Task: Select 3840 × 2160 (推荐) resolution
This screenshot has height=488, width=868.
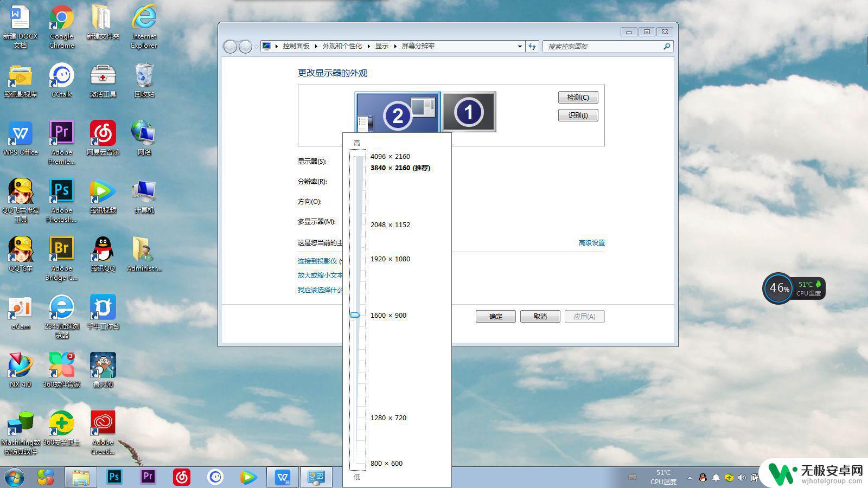Action: pyautogui.click(x=400, y=168)
